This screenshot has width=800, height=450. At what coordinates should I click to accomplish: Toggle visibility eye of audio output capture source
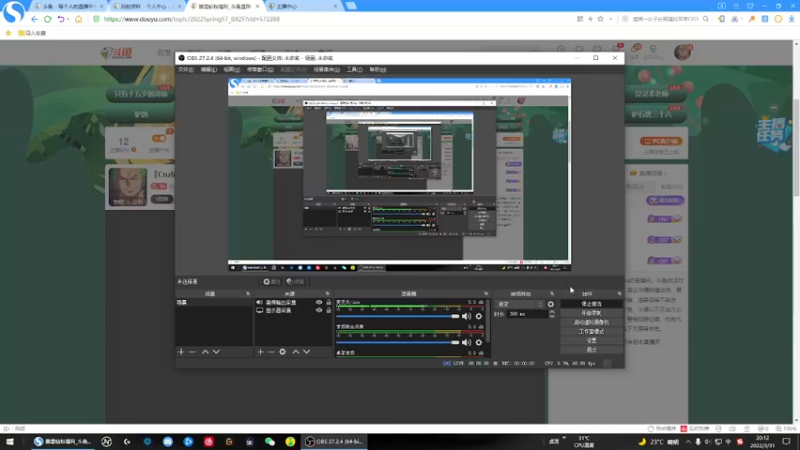319,303
